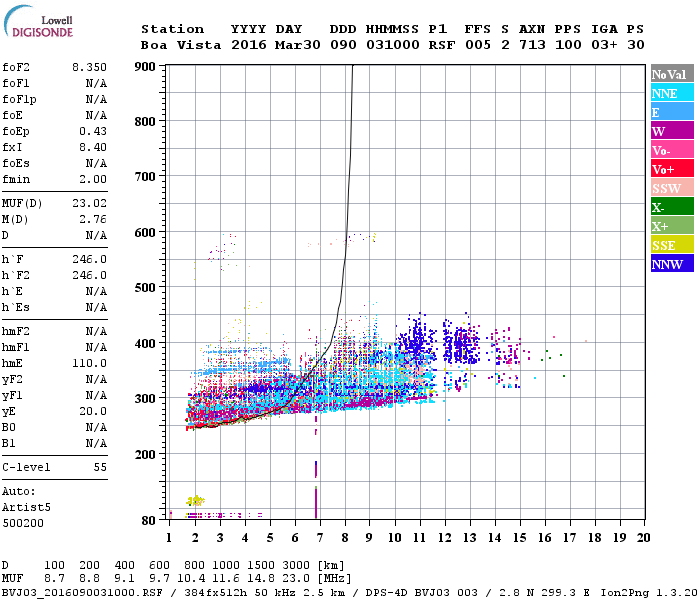Click the MUF(D) value 23.02

[89, 204]
